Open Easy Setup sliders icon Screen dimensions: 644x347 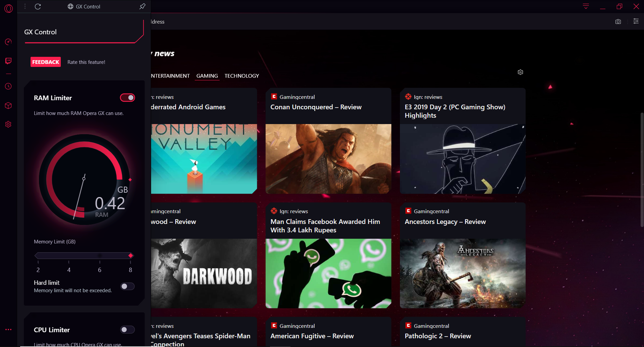[x=636, y=21]
